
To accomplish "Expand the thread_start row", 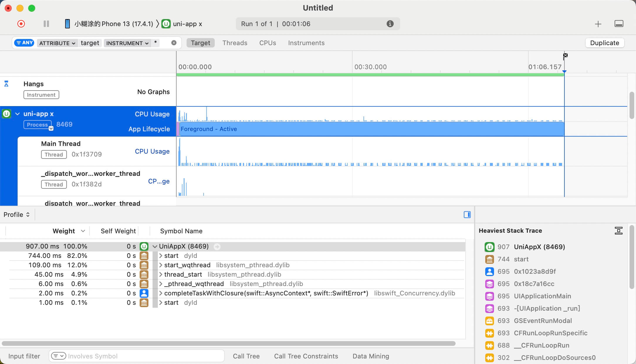I will (161, 275).
